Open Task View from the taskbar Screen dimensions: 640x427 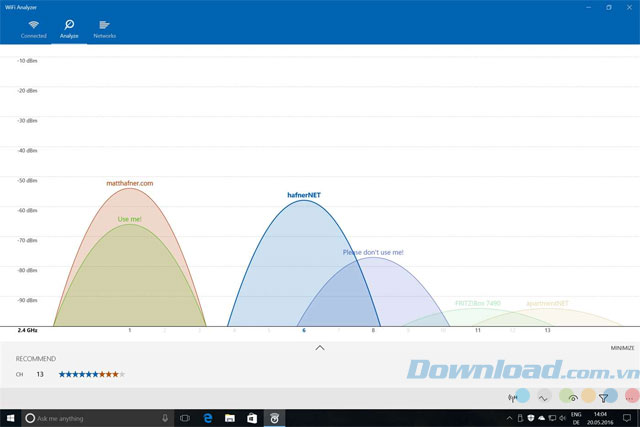coord(185,418)
